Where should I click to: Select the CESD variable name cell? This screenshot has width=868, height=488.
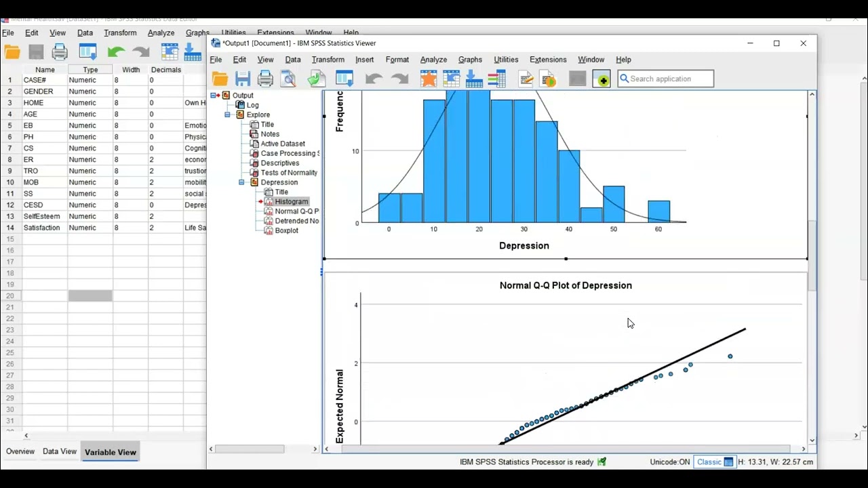click(x=45, y=205)
